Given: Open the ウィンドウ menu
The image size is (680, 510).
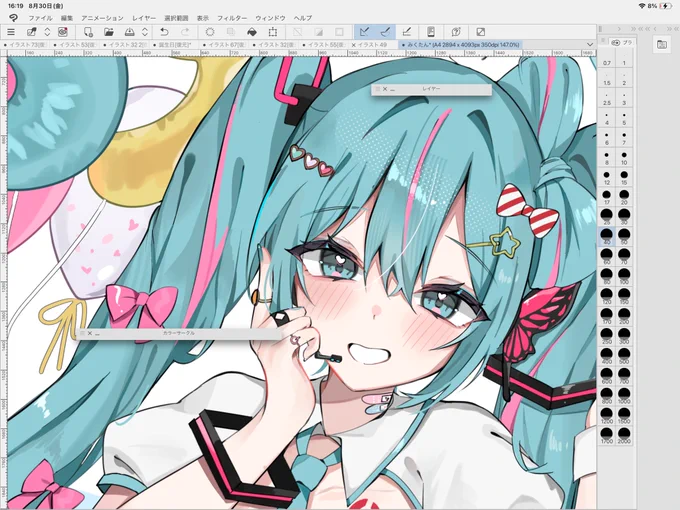Looking at the screenshot, I should (270, 18).
